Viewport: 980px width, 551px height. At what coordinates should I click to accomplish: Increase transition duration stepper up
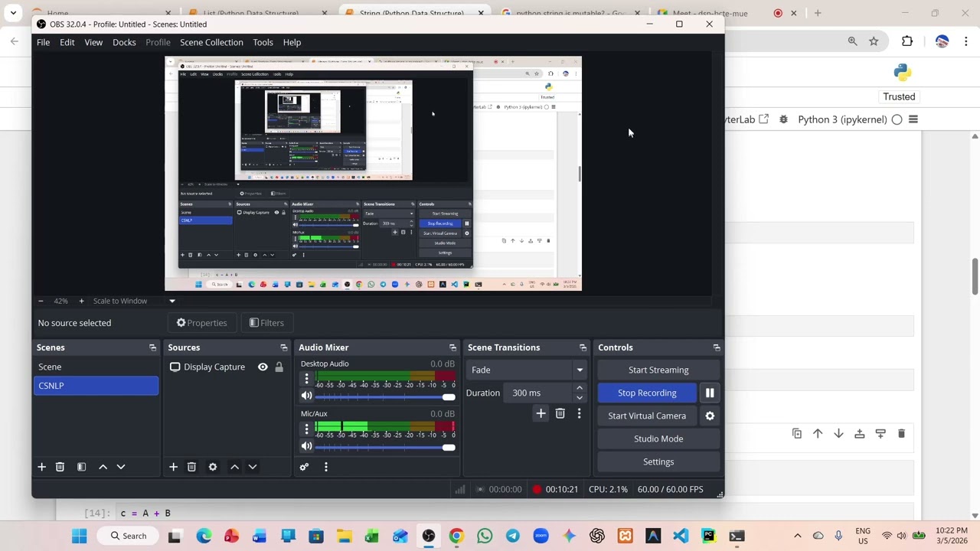coord(580,388)
